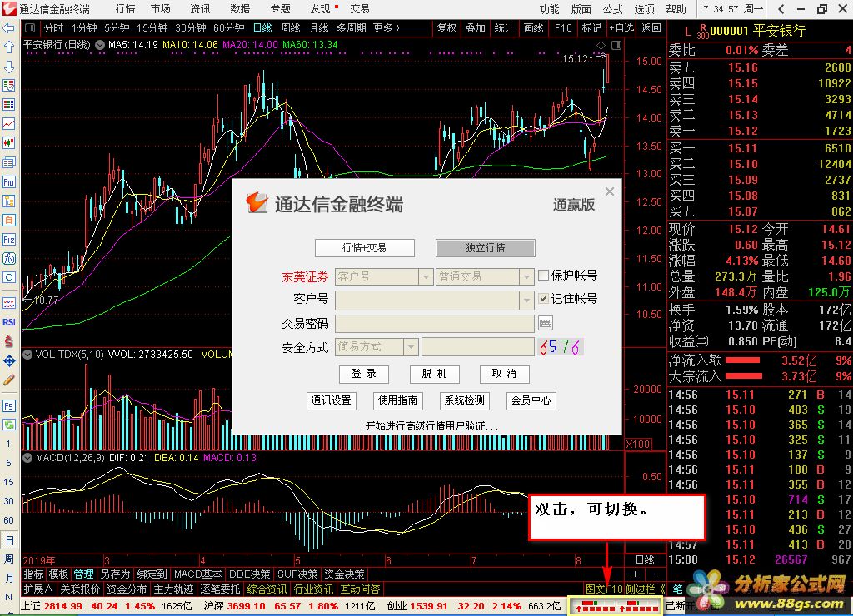Click the tree structure icon in the left sidebar
853x616 pixels.
pyautogui.click(x=8, y=201)
